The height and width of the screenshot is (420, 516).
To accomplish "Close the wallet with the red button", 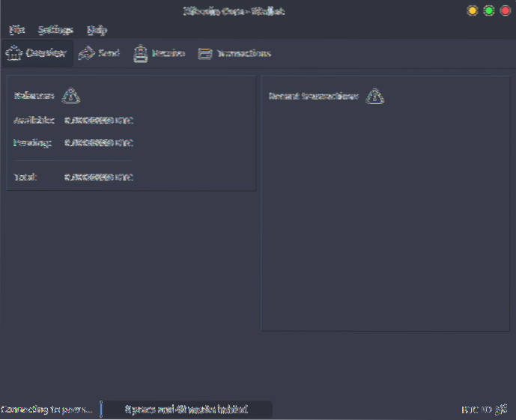I will pyautogui.click(x=504, y=10).
